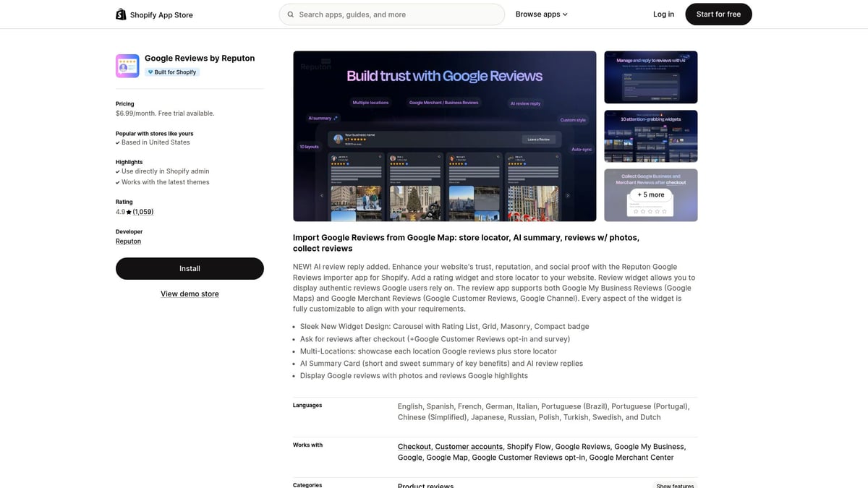Open the Shopify App Store home link
This screenshot has height=488, width=868.
(154, 14)
